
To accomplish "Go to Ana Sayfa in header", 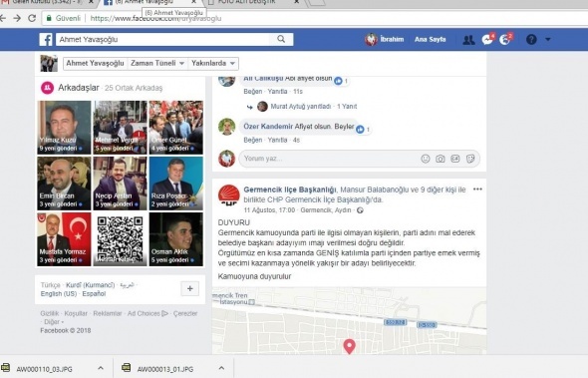I will point(431,40).
